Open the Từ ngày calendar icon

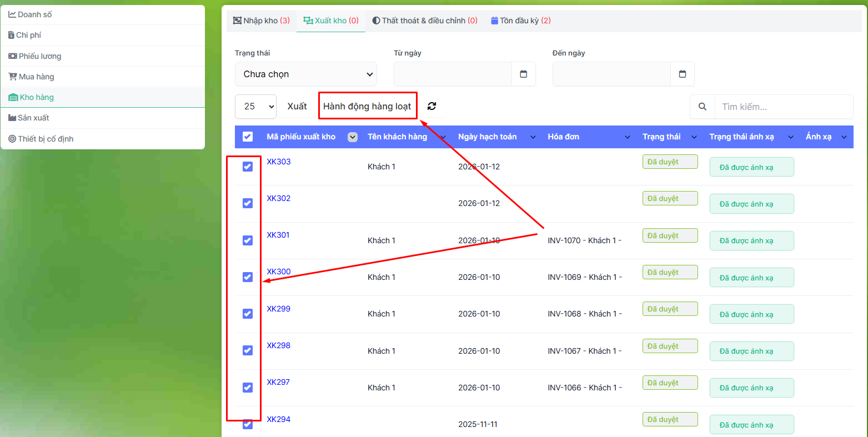[523, 74]
